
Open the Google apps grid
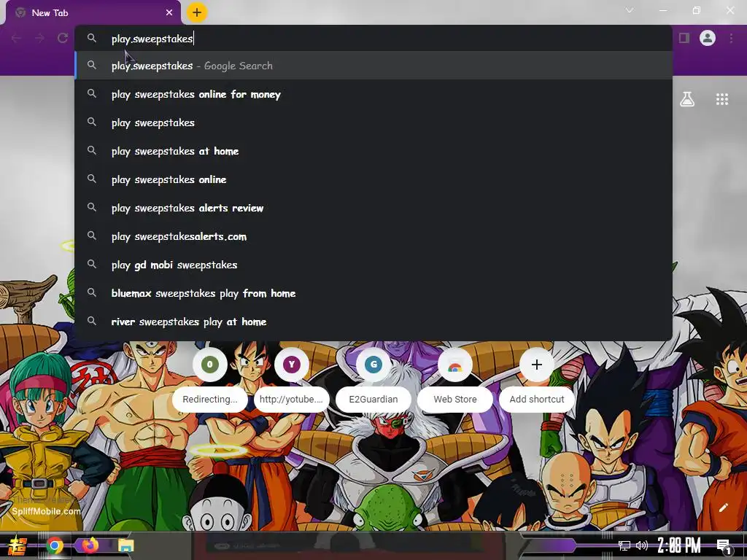[721, 99]
